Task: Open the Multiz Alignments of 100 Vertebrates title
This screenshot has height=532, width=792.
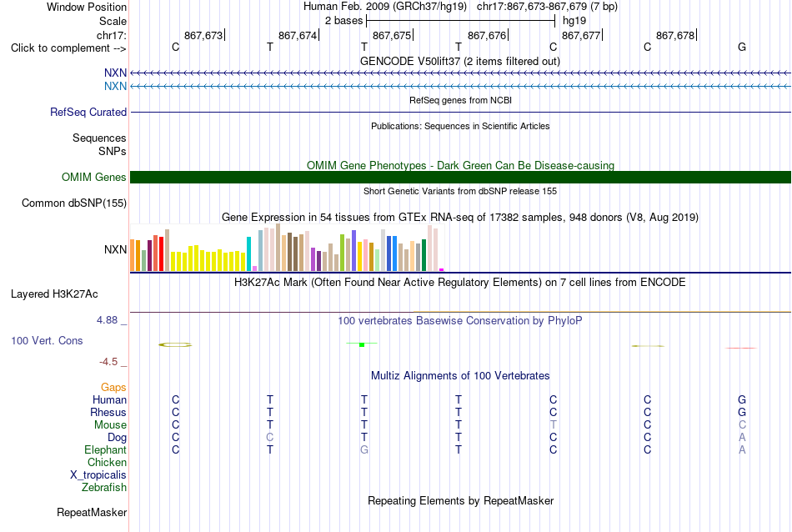Action: click(x=460, y=375)
